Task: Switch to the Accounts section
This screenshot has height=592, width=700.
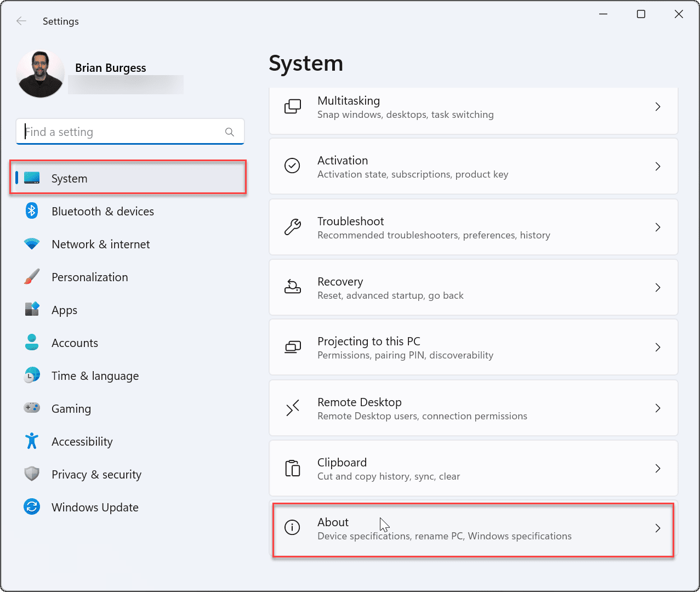Action: click(75, 342)
